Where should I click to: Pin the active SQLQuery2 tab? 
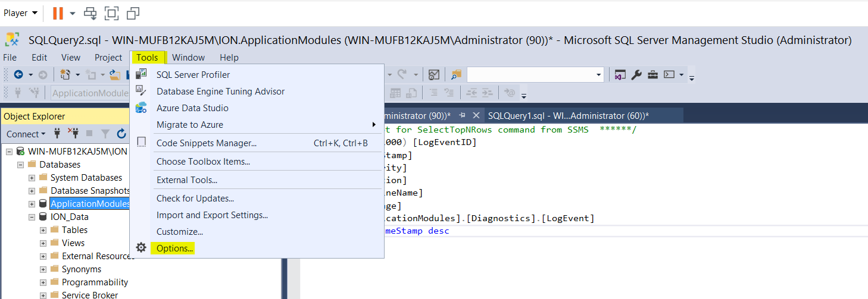[462, 115]
